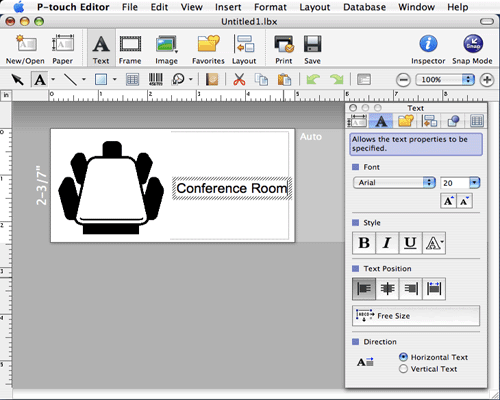Select the arrow pointer tool

click(x=17, y=80)
